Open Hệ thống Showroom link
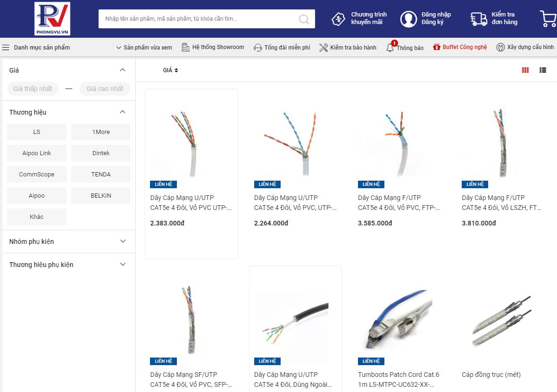This screenshot has width=557, height=392. 213,47
